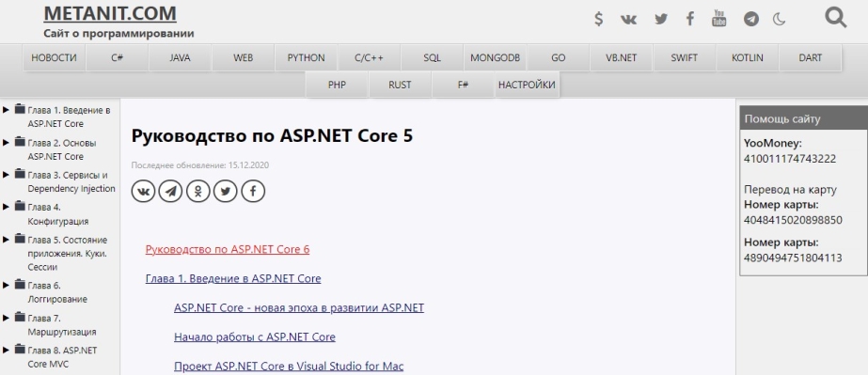Share article via Twitter round button

click(226, 192)
